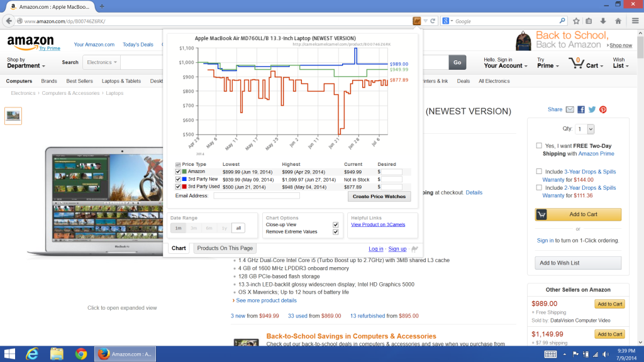Launch Internet Explorer from the taskbar
Screen dimensions: 644x362
coord(31,354)
